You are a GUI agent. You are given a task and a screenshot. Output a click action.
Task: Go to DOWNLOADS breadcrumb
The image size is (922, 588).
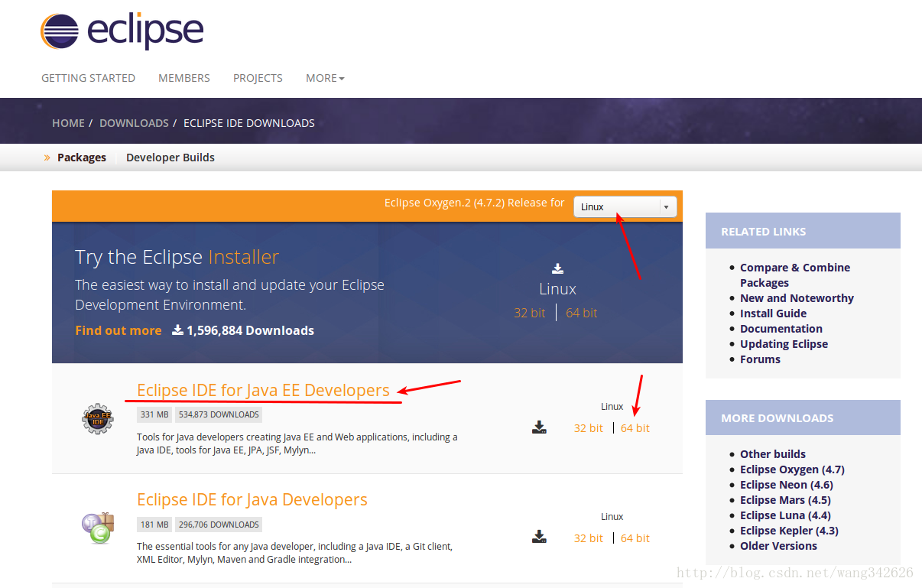pyautogui.click(x=134, y=123)
